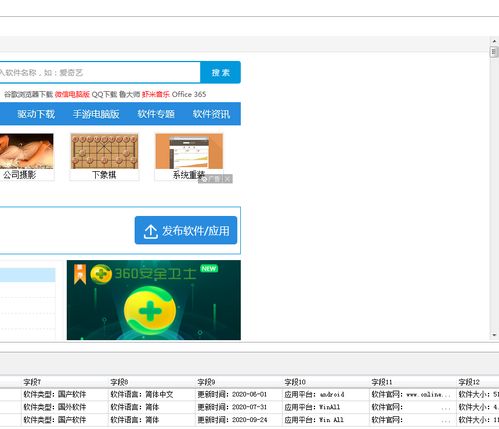
Task: Click the 微信电脑版 hot search link
Action: pos(72,94)
